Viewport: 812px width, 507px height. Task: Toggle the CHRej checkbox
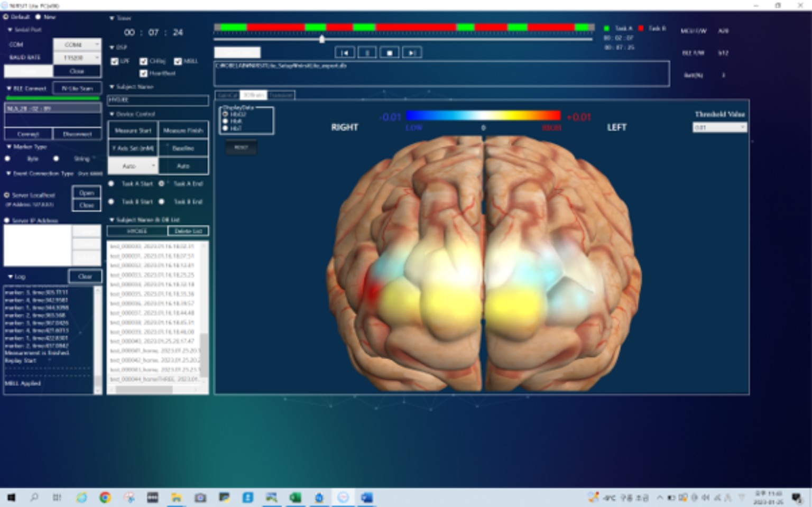(x=143, y=61)
